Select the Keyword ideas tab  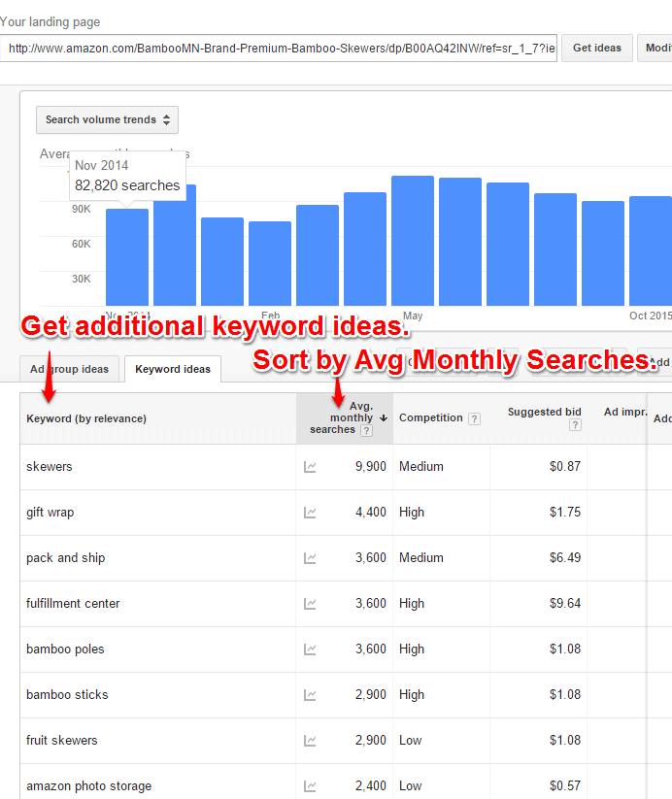[x=172, y=369]
